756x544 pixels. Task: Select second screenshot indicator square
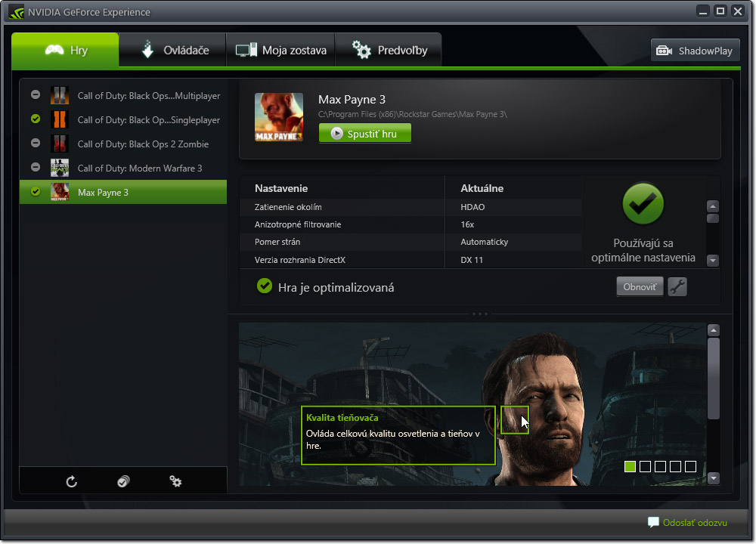pyautogui.click(x=645, y=466)
